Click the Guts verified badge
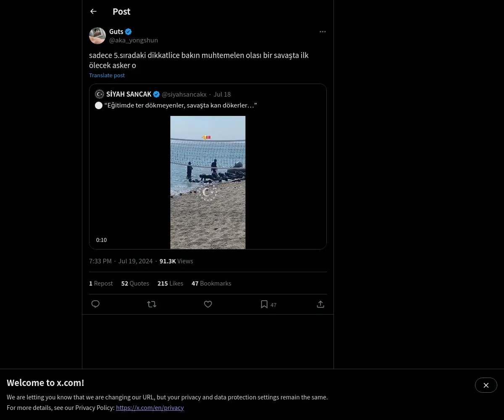Image resolution: width=504 pixels, height=420 pixels. pos(129,31)
